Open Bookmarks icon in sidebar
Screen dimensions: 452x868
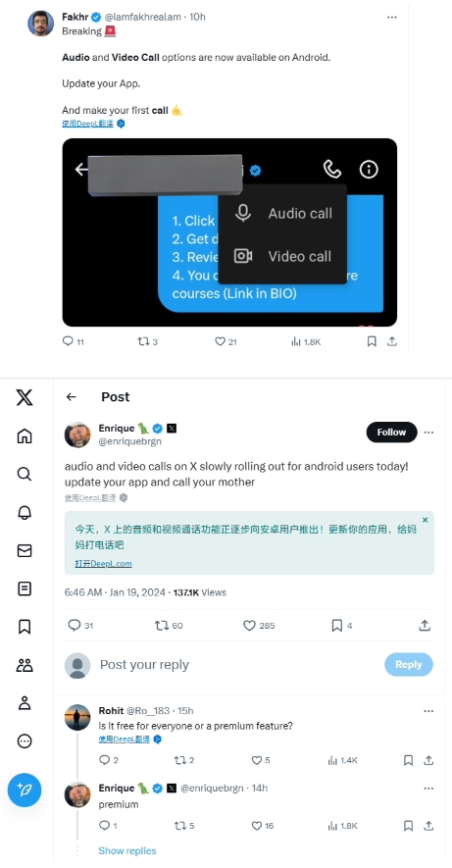coord(25,627)
